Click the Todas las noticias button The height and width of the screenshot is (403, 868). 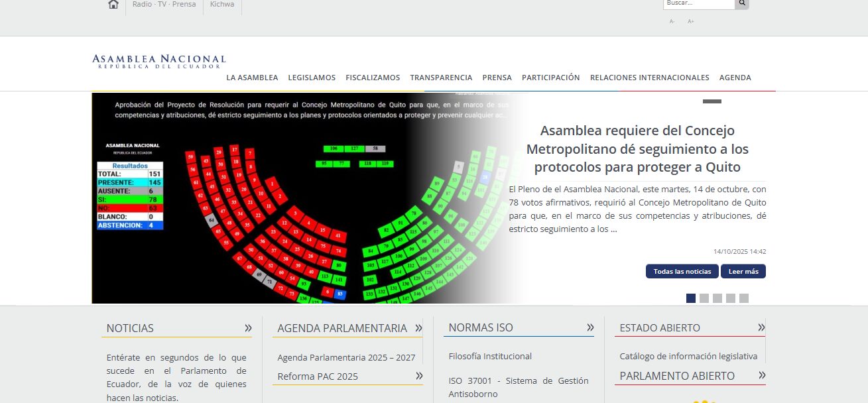[x=682, y=271]
